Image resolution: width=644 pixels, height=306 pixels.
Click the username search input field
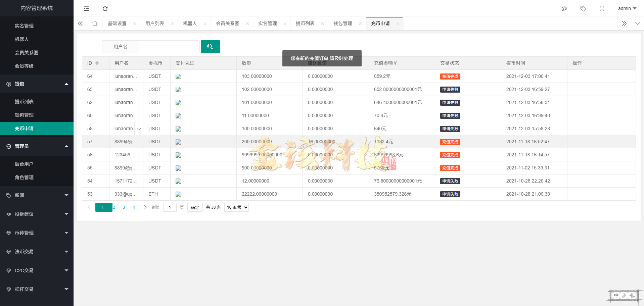point(169,47)
